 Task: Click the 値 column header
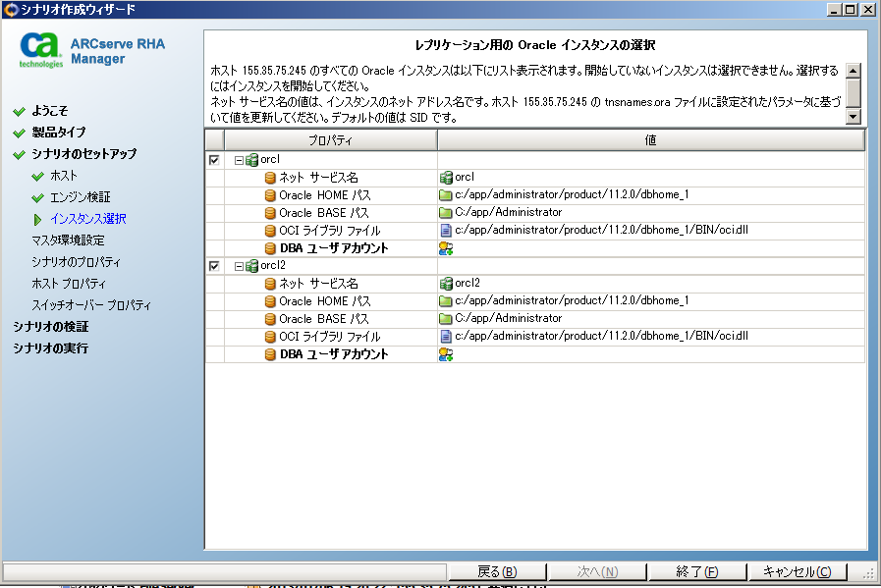point(650,140)
